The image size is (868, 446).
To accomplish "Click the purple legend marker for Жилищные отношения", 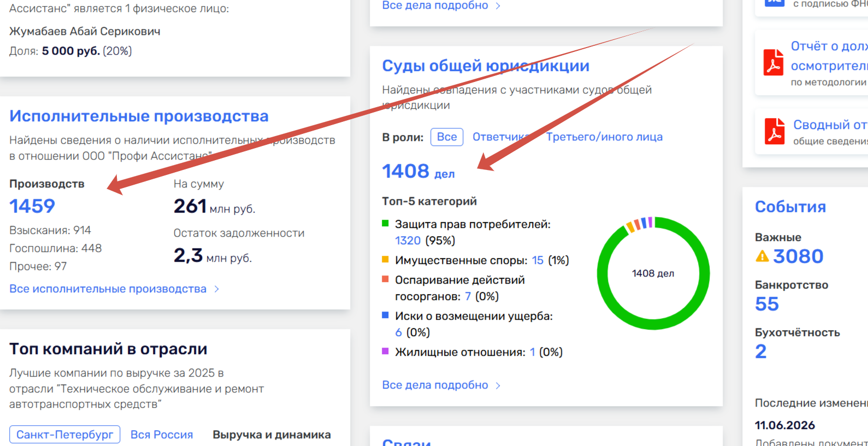I will pyautogui.click(x=385, y=351).
